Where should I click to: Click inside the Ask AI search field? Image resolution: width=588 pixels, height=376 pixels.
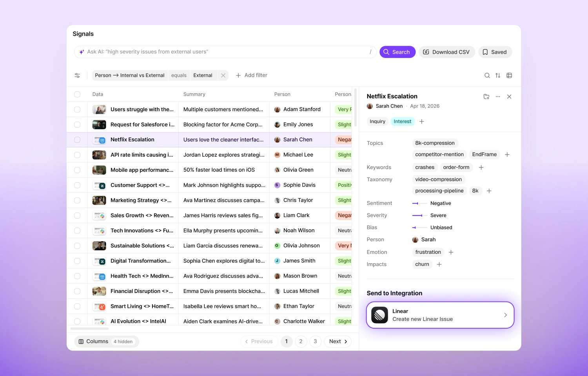pos(223,52)
